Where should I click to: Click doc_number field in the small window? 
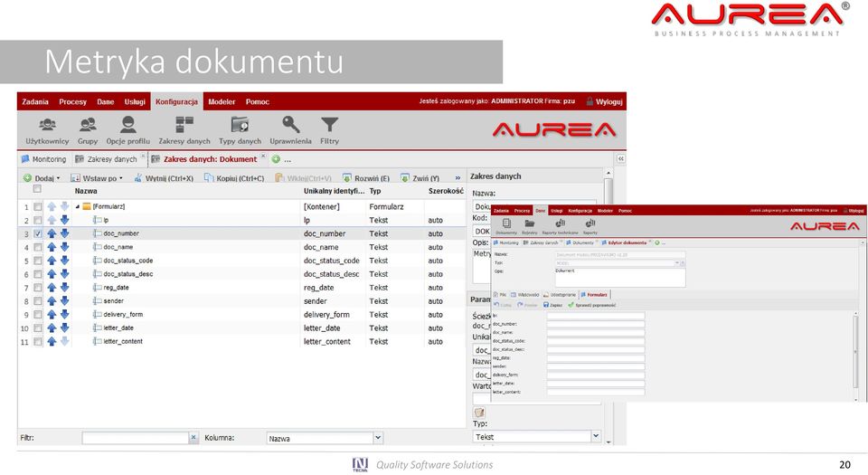[596, 325]
